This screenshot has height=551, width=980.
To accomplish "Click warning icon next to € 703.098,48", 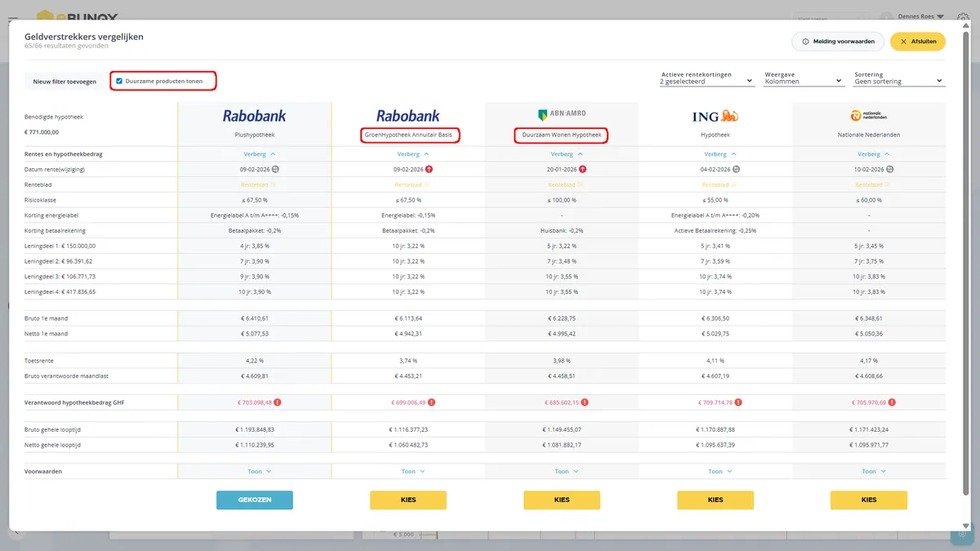I will (x=278, y=402).
